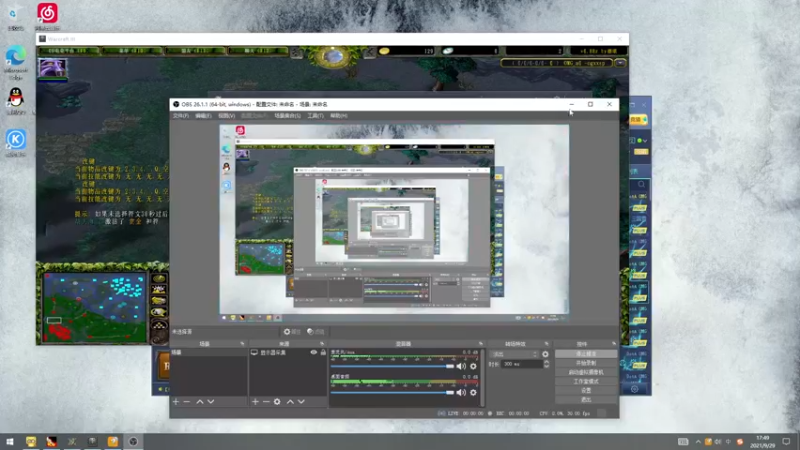Screen dimensions: 800x450
Task: Add a new source in Sources panel
Action: [255, 402]
